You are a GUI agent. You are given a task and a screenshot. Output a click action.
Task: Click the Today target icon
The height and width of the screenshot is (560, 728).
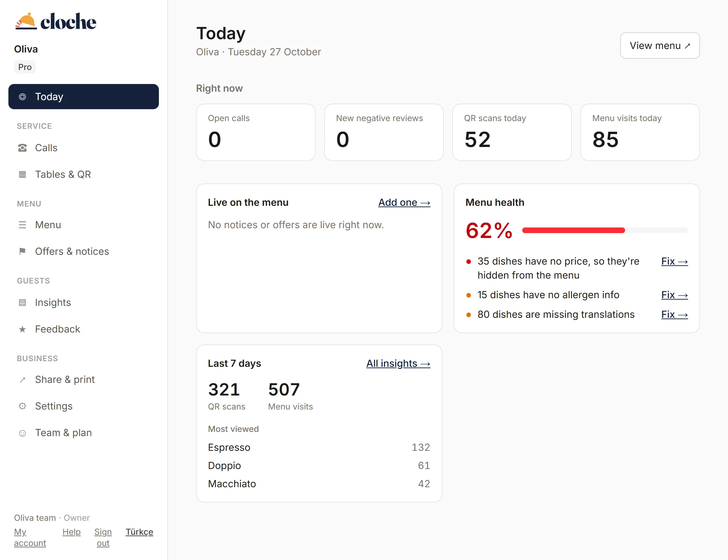coord(22,97)
